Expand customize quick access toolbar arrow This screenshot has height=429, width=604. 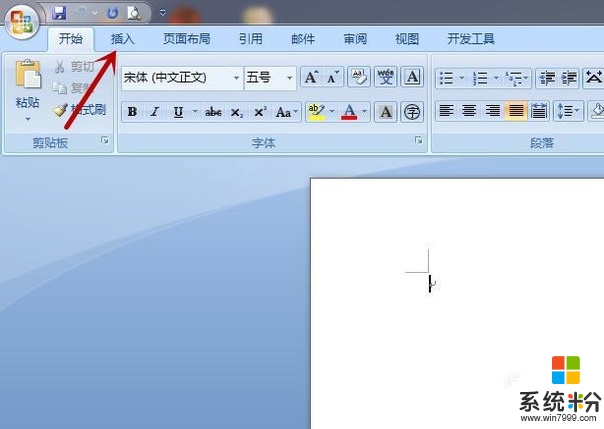163,13
